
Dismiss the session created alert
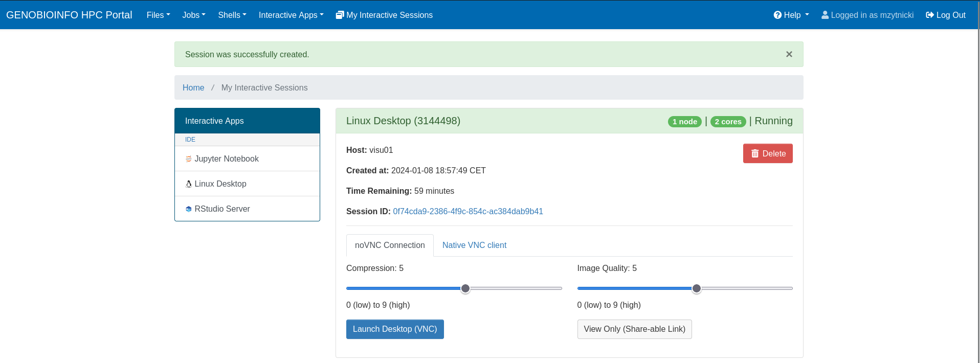[789, 54]
